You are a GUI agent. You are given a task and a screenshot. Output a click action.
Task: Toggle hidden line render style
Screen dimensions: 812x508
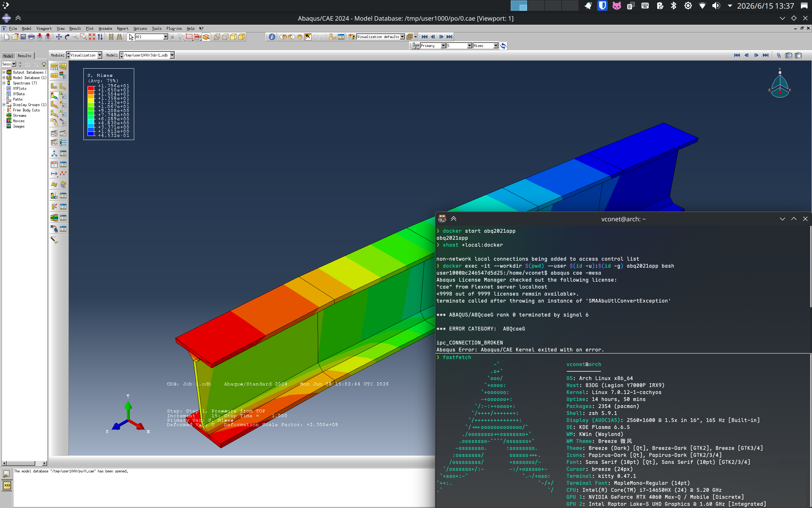225,37
